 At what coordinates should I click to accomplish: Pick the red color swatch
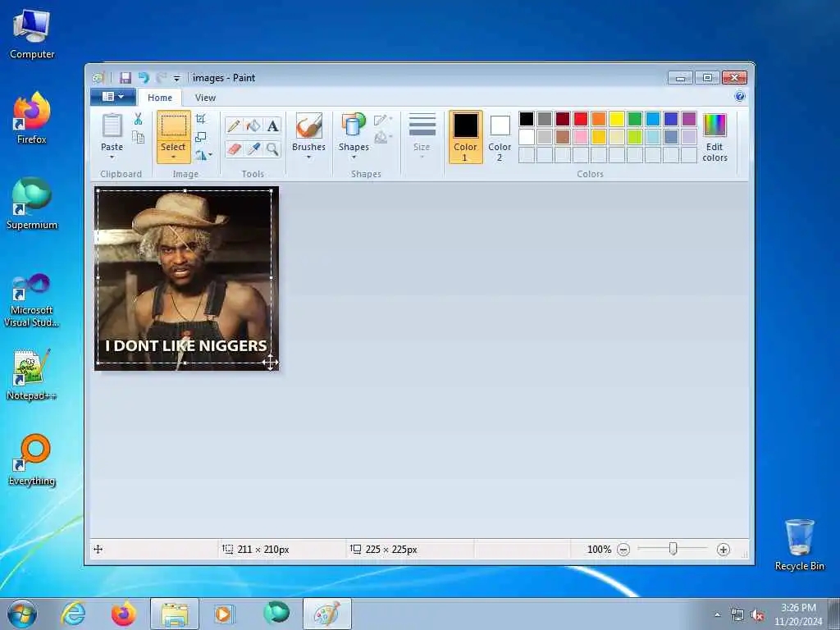click(x=581, y=119)
